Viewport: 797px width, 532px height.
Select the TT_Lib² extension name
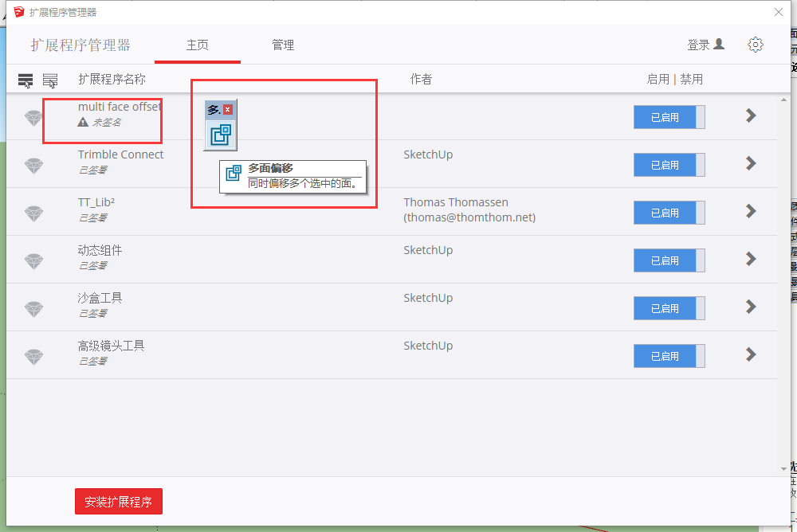coord(96,202)
